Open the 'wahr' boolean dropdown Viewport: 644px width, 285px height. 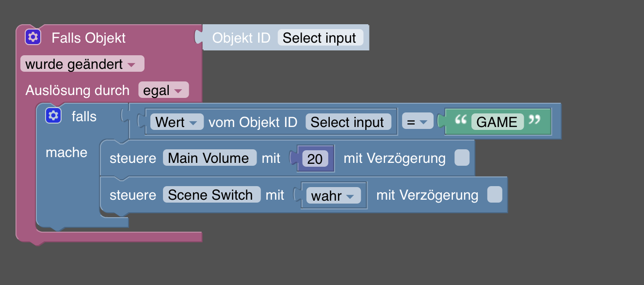(x=333, y=195)
